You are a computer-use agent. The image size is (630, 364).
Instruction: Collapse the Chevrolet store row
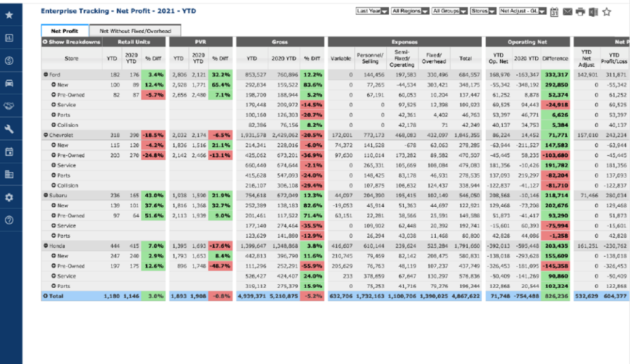pos(46,135)
